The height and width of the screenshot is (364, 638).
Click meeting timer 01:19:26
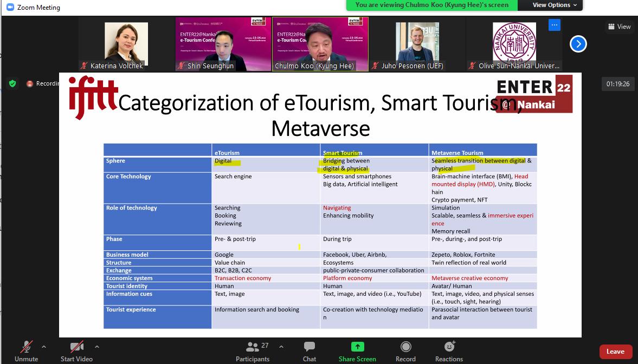(617, 84)
